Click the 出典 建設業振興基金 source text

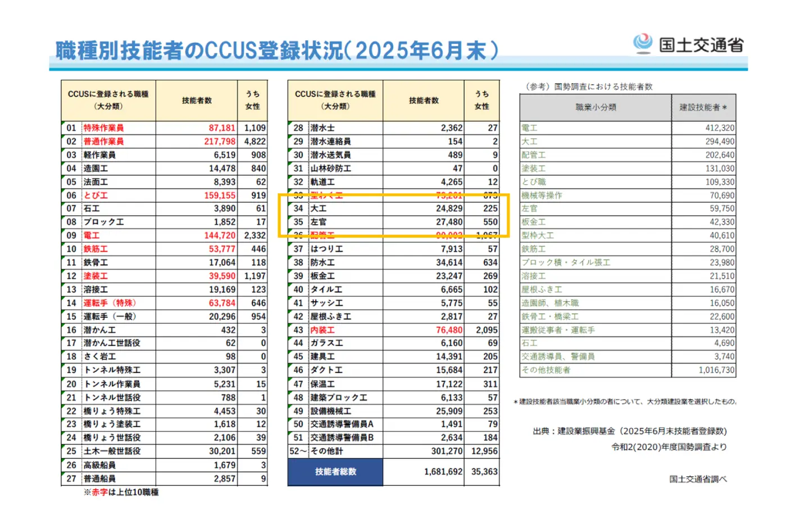click(x=629, y=431)
